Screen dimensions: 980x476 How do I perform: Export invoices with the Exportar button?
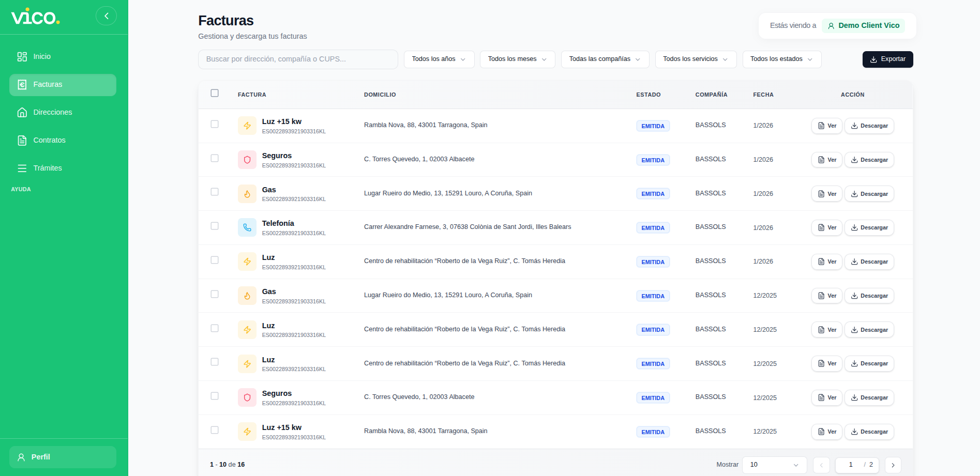[887, 59]
